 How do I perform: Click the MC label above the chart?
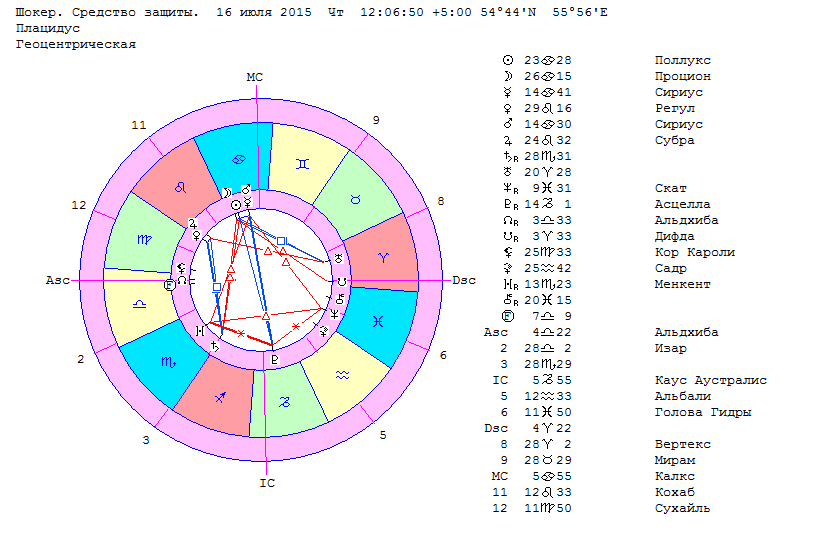click(255, 77)
